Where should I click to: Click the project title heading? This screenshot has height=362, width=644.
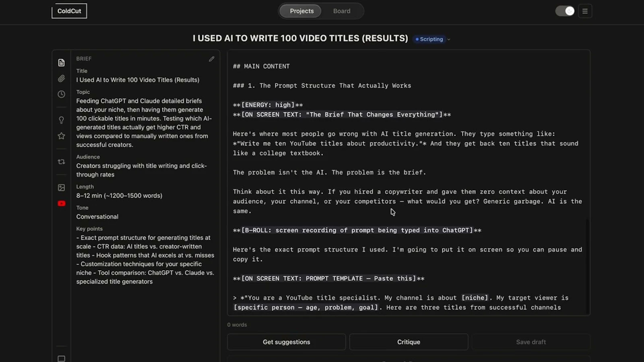pos(300,38)
